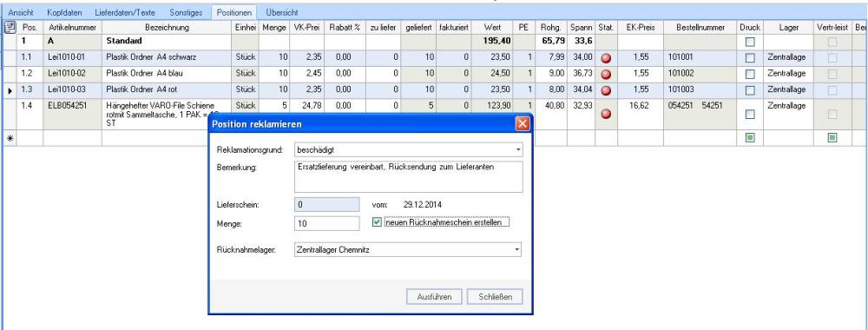This screenshot has height=330, width=868.
Task: Click red status indicator in row 1.3
Action: tap(606, 91)
